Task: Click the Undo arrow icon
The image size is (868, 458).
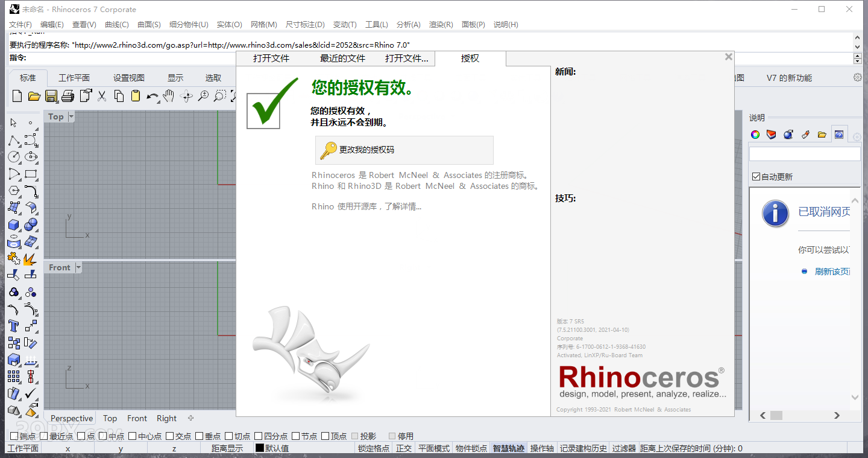Action: 152,96
